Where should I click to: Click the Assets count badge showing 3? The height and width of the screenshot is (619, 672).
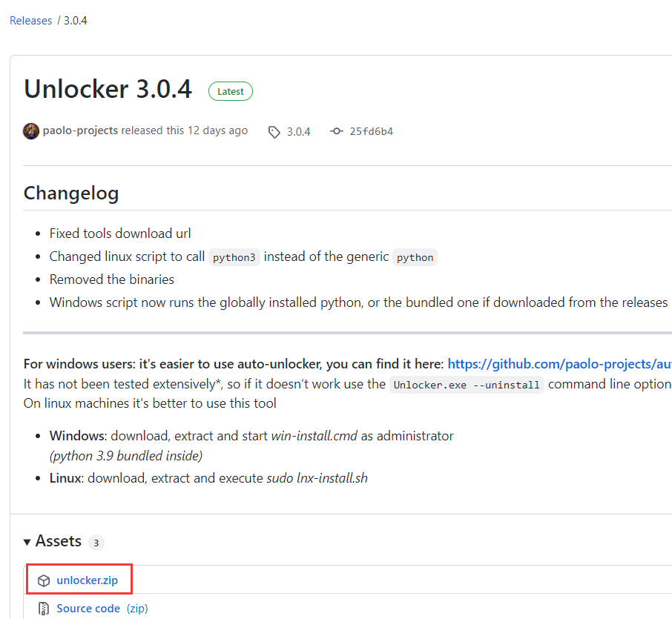pos(96,543)
